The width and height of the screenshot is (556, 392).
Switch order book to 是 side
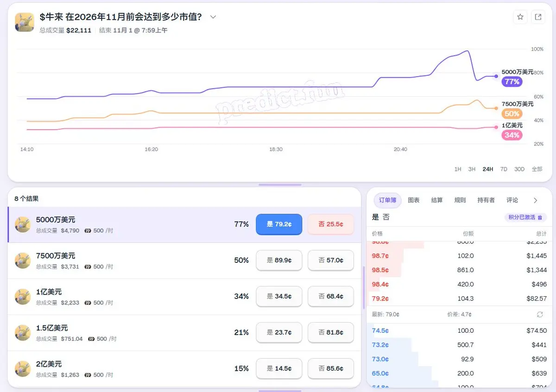pos(375,217)
